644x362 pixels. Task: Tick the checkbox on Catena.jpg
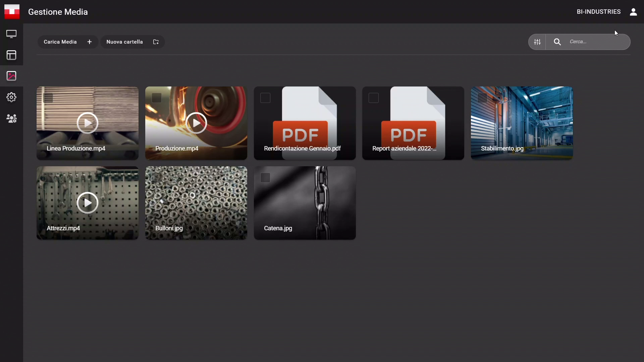pyautogui.click(x=265, y=178)
